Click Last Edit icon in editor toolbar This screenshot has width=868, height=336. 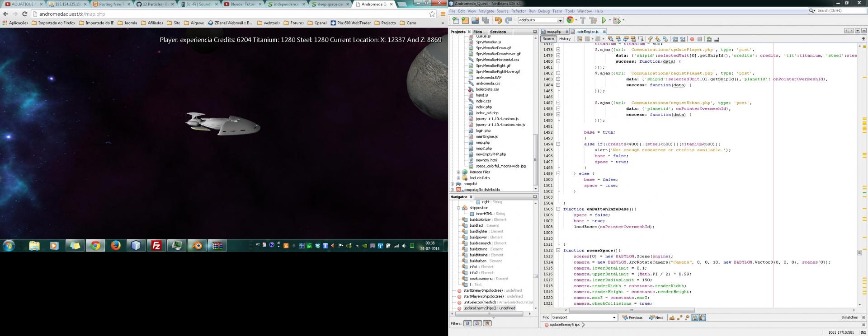click(579, 39)
